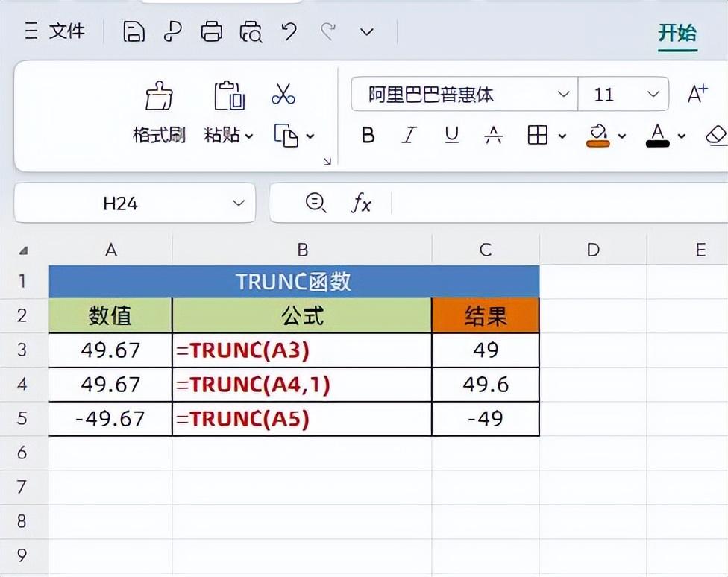728x577 pixels.
Task: Select column A header
Action: tap(110, 250)
